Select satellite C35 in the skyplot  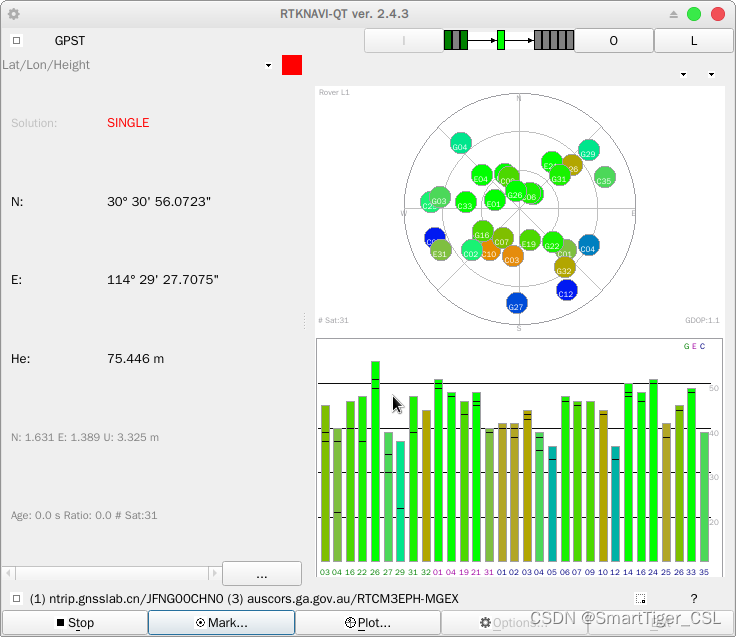click(x=605, y=177)
